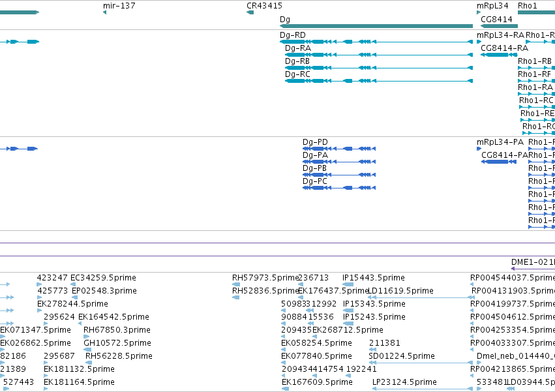Click the Dg-PA protein label
The width and height of the screenshot is (555, 392).
(315, 155)
